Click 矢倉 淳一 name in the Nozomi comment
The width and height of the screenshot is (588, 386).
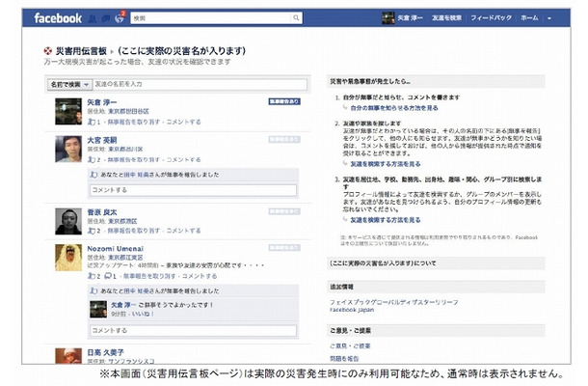123,305
